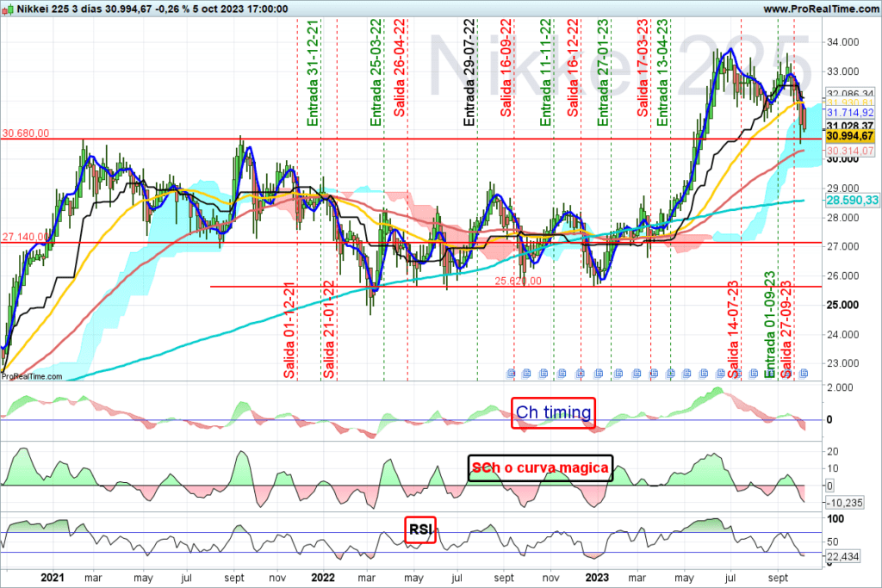
Task: Click the 23.000 price axis value
Action: click(842, 363)
